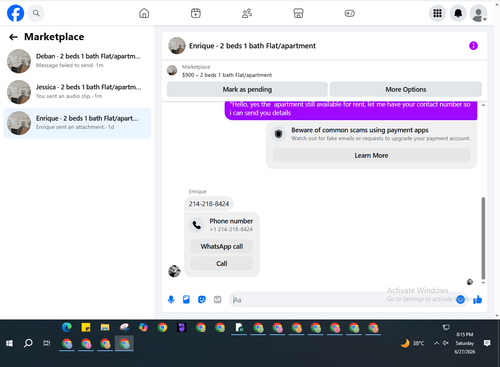Open the Enrique chat header title
Viewport: 500px width, 367px height.
(x=252, y=46)
